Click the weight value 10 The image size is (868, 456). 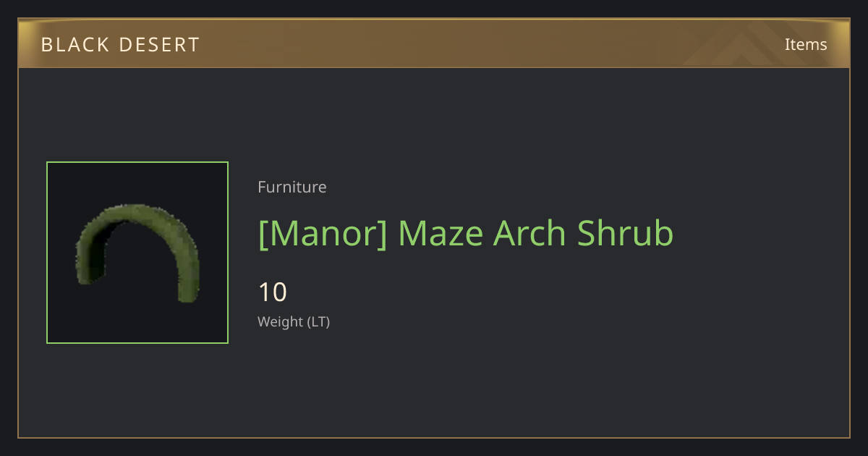pyautogui.click(x=273, y=292)
